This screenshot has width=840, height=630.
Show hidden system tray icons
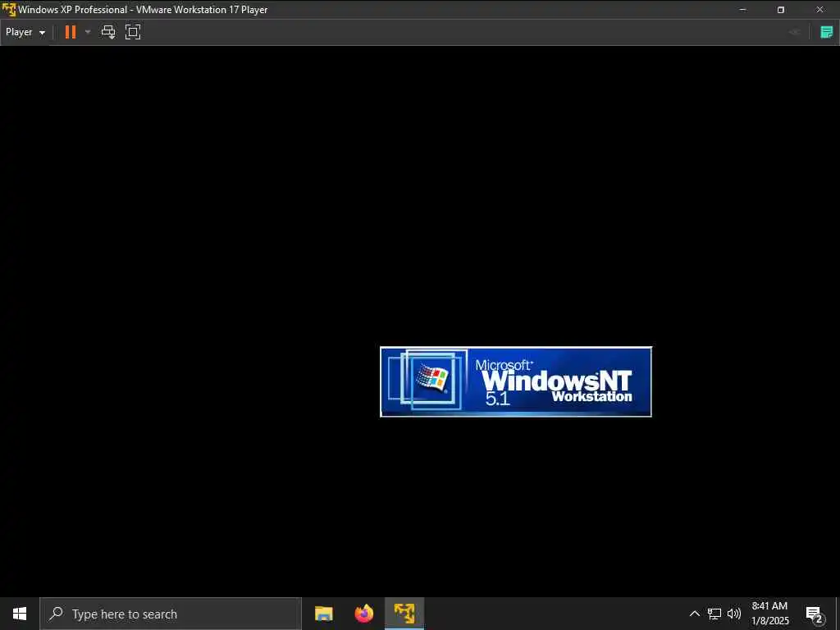point(694,614)
